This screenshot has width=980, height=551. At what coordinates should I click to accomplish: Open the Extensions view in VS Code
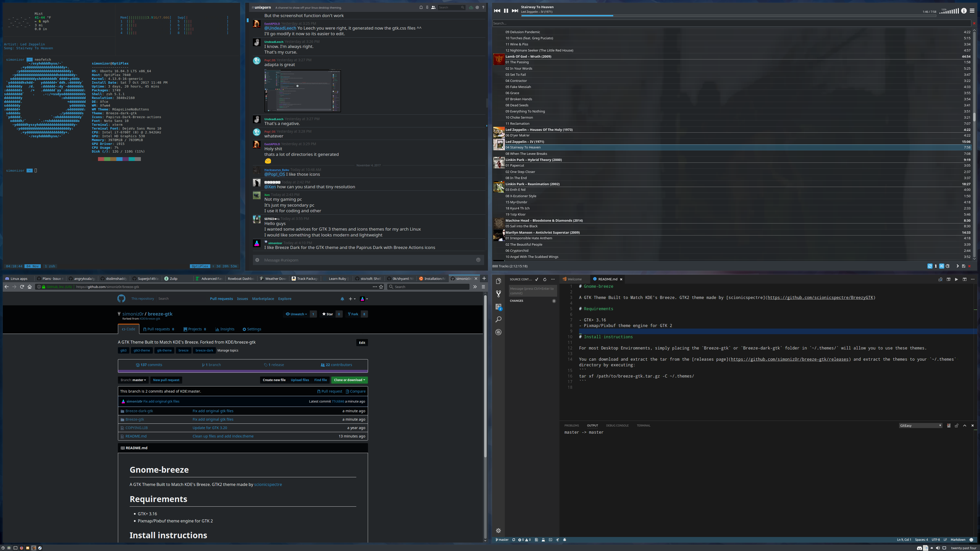[x=498, y=306]
